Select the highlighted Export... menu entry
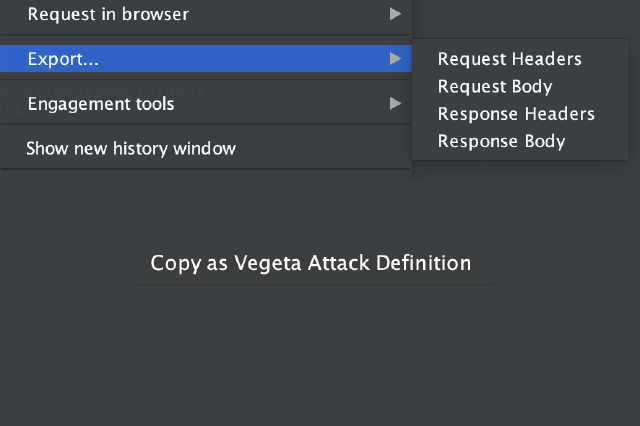The height and width of the screenshot is (426, 640). [x=63, y=59]
